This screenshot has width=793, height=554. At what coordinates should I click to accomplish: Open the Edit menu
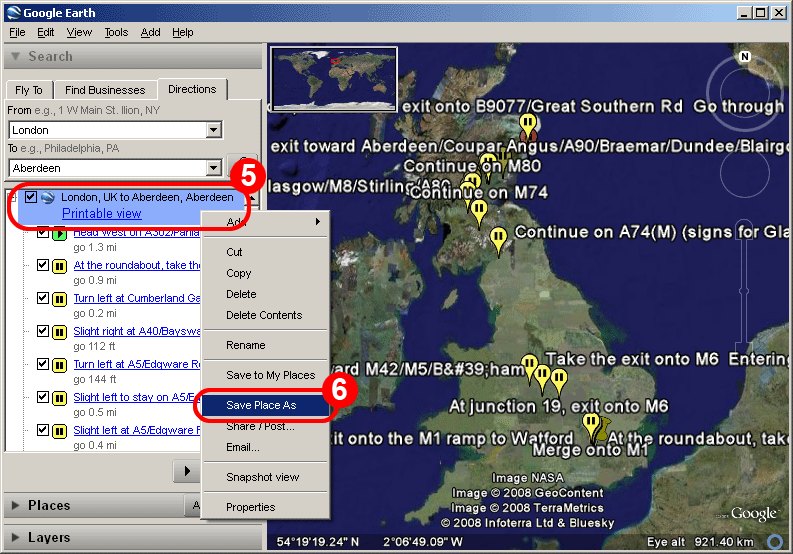(x=46, y=32)
